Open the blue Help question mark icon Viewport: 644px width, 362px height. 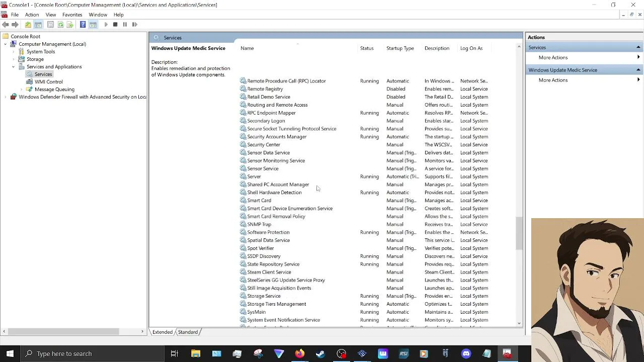83,24
